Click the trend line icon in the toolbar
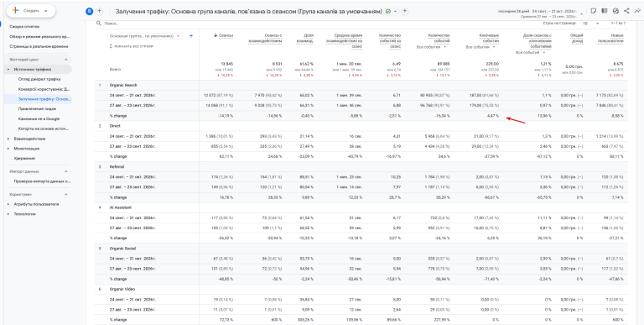 [637, 11]
